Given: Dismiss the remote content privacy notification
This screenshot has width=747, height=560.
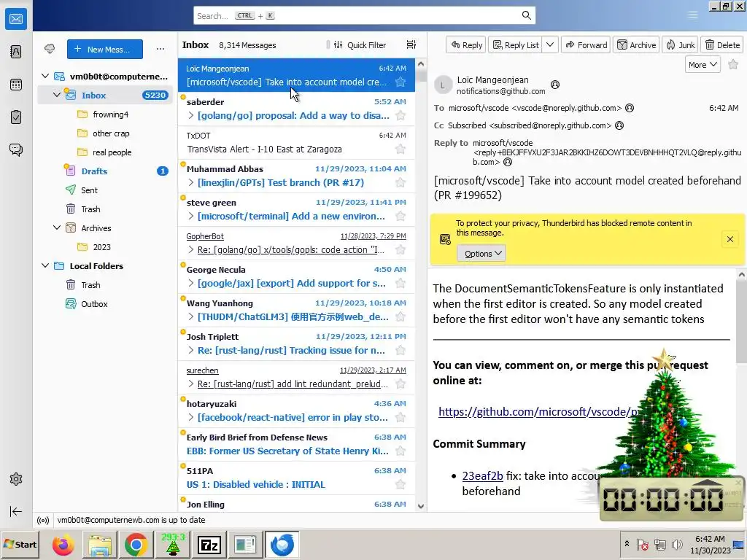Looking at the screenshot, I should pos(729,239).
